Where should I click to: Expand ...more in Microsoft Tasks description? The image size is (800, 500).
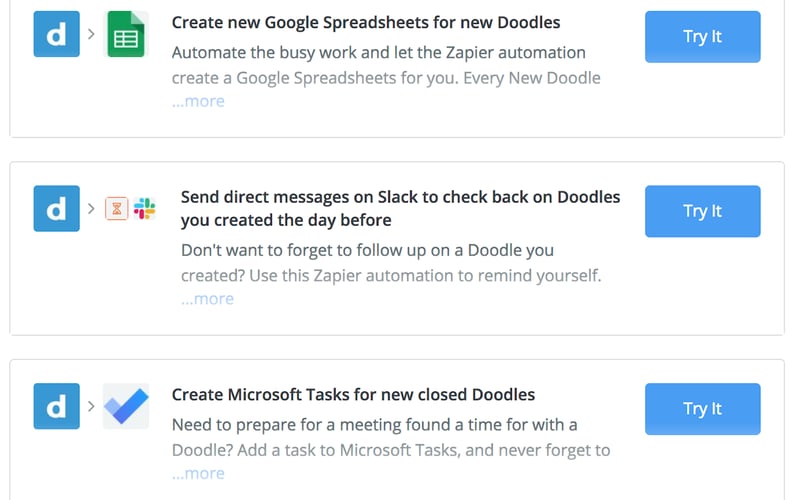point(198,473)
